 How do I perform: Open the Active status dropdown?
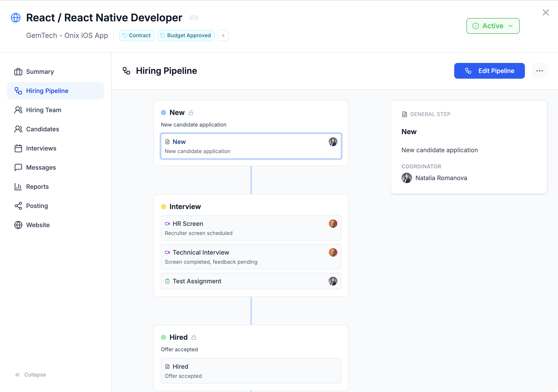click(x=493, y=26)
